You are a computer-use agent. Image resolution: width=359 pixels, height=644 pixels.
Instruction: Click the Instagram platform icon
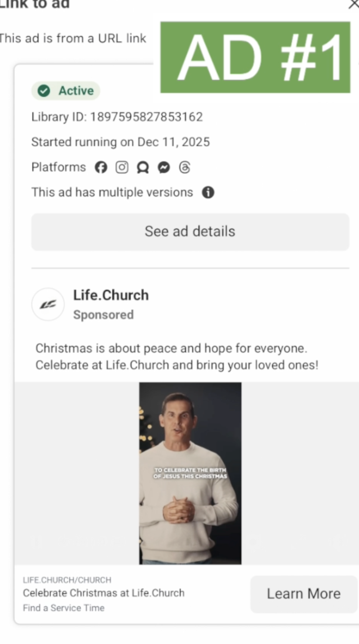[122, 167]
